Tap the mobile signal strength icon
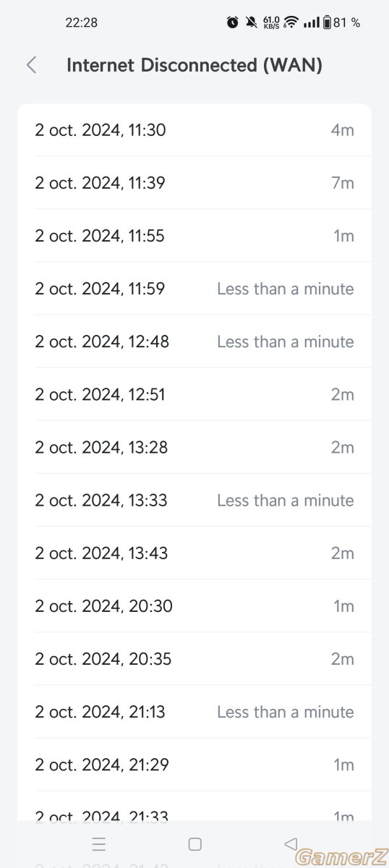389x868 pixels. (x=311, y=22)
